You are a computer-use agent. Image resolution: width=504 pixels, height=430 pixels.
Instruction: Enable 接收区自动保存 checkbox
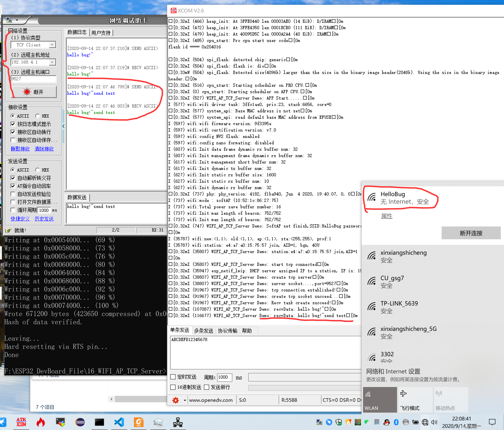pyautogui.click(x=13, y=140)
